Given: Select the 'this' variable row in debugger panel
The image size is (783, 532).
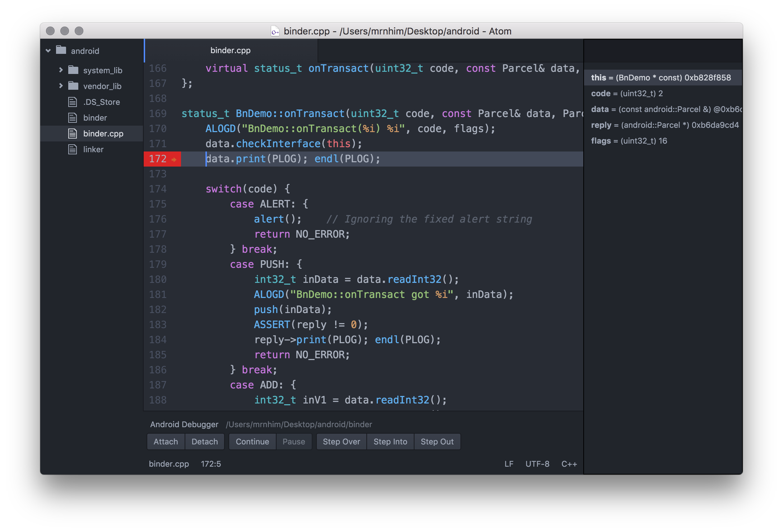Looking at the screenshot, I should click(661, 78).
